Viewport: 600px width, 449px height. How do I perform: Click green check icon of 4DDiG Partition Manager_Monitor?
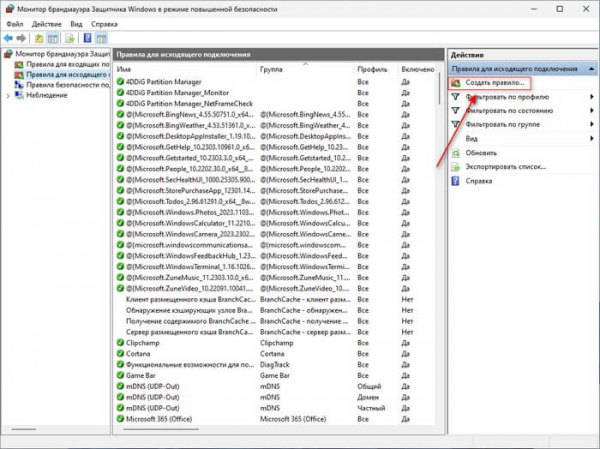coord(120,93)
